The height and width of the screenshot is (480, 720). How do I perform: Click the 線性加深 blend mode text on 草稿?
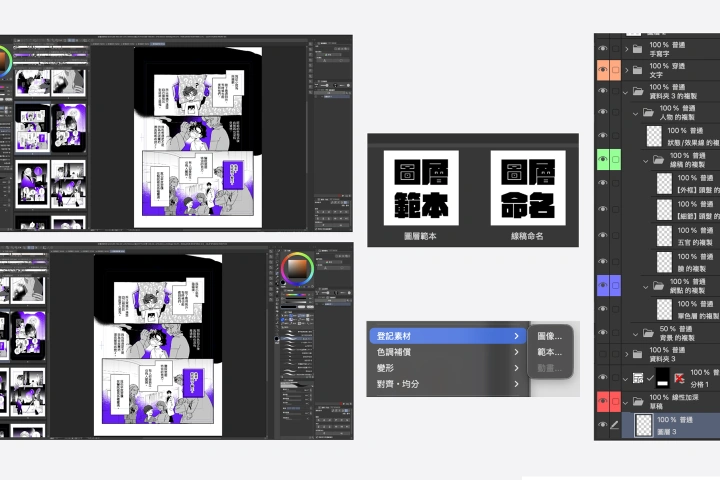coord(684,397)
